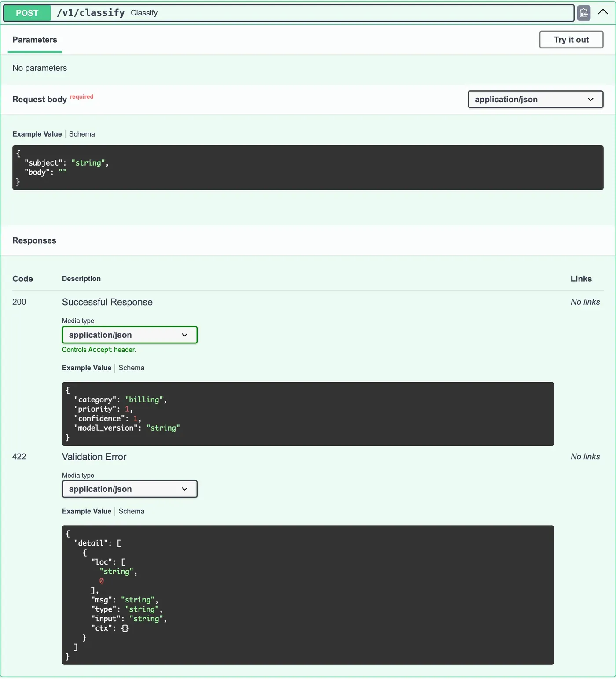Click the Description column header
This screenshot has width=616, height=679.
(81, 279)
